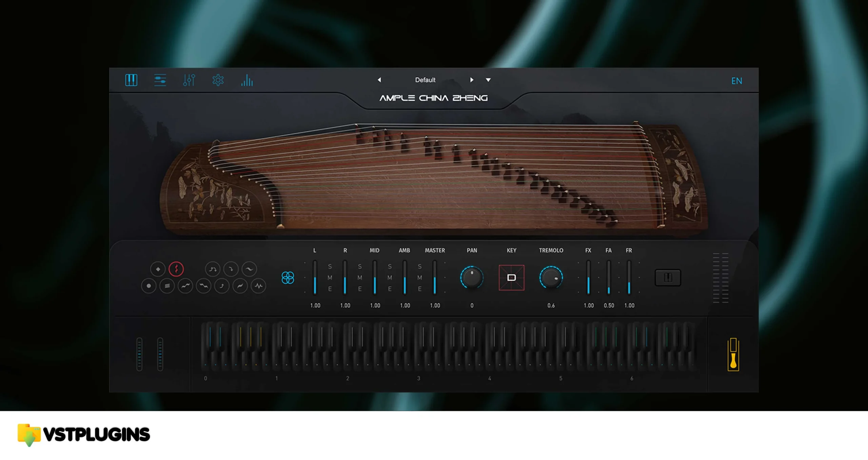Click the TREMOLO value 0.6
Image resolution: width=868 pixels, height=460 pixels.
click(551, 306)
